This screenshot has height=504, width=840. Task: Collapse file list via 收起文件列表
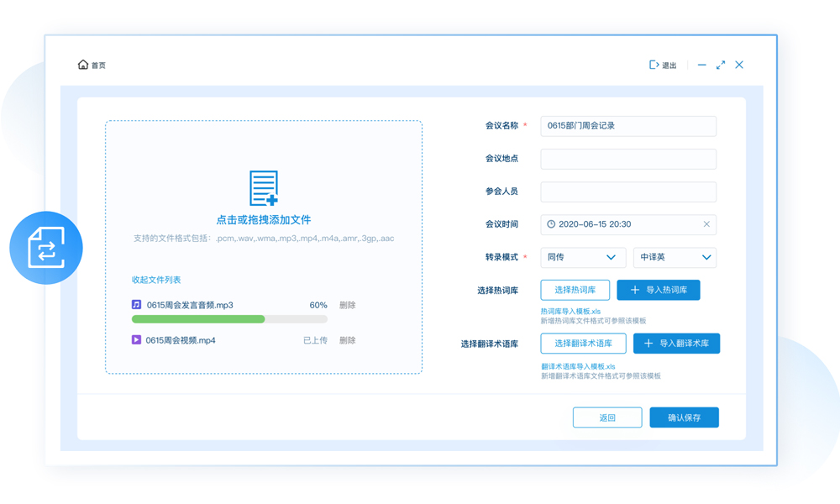click(156, 280)
